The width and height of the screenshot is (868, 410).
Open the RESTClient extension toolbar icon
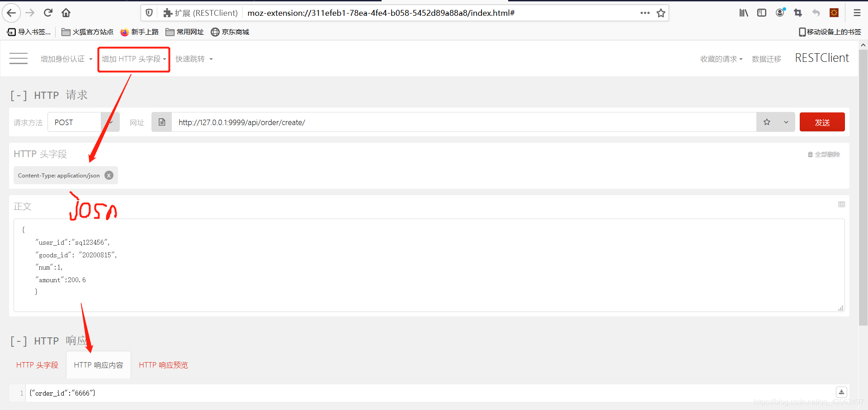(834, 13)
